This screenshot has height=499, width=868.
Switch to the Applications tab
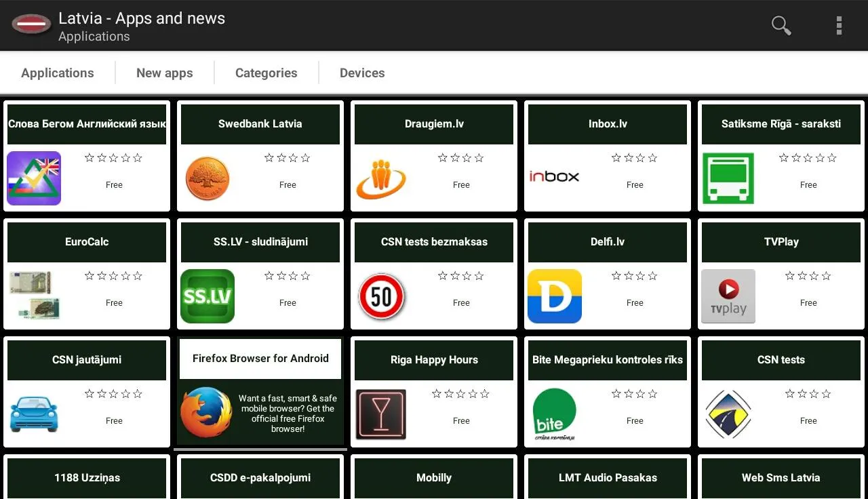[58, 73]
